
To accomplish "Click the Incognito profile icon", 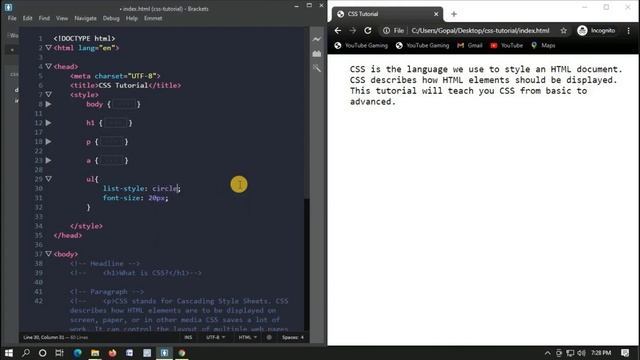I will 582,31.
